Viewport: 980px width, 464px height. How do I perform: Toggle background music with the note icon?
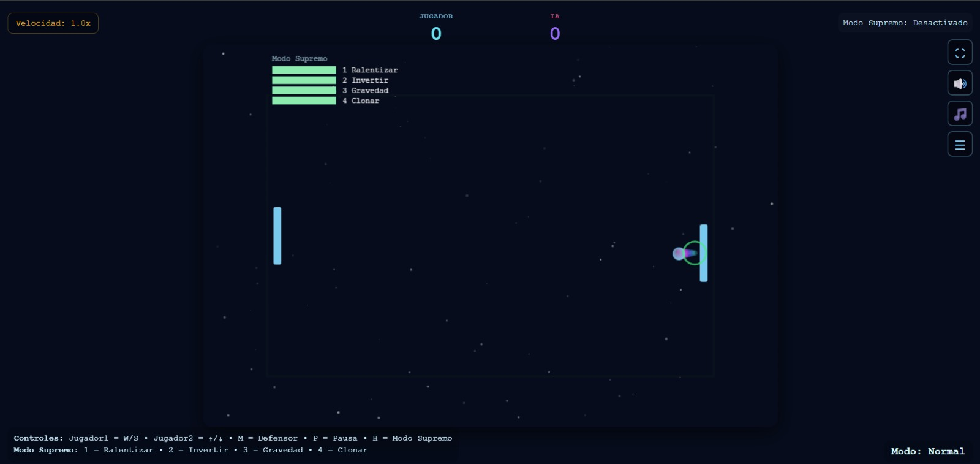tap(960, 114)
